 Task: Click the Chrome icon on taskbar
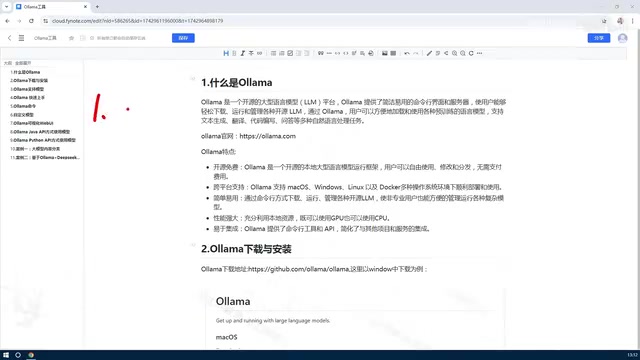pyautogui.click(x=31, y=355)
